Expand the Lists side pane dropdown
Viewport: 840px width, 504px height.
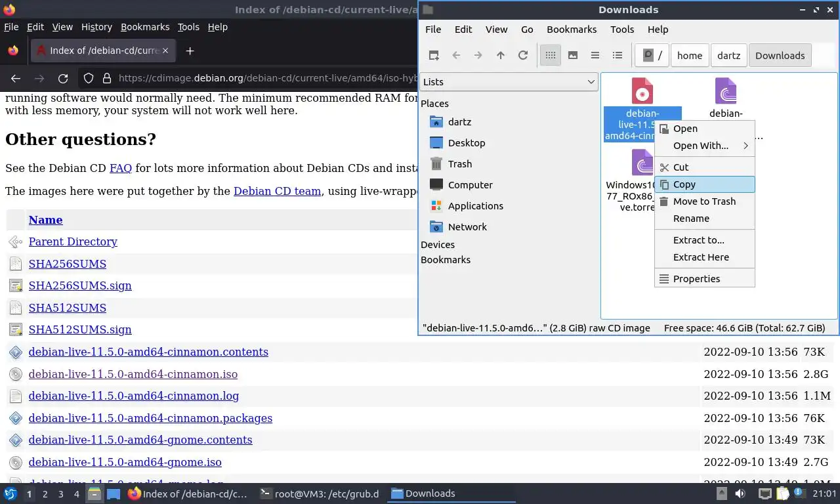(x=509, y=82)
